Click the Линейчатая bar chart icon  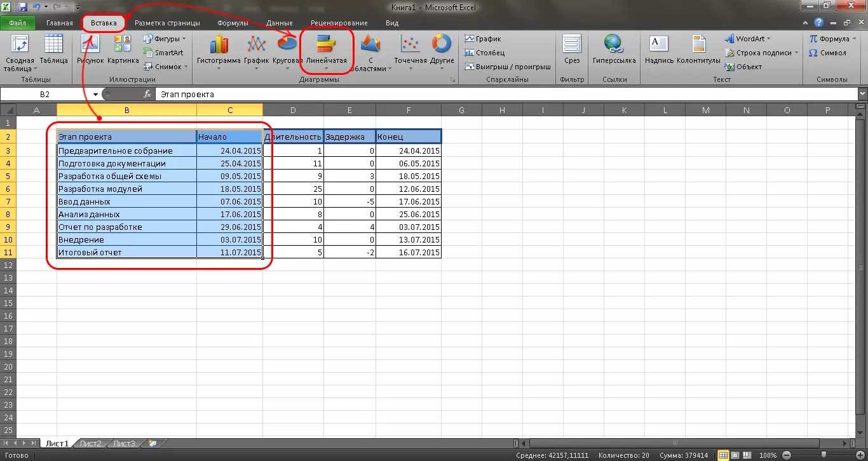coord(327,50)
